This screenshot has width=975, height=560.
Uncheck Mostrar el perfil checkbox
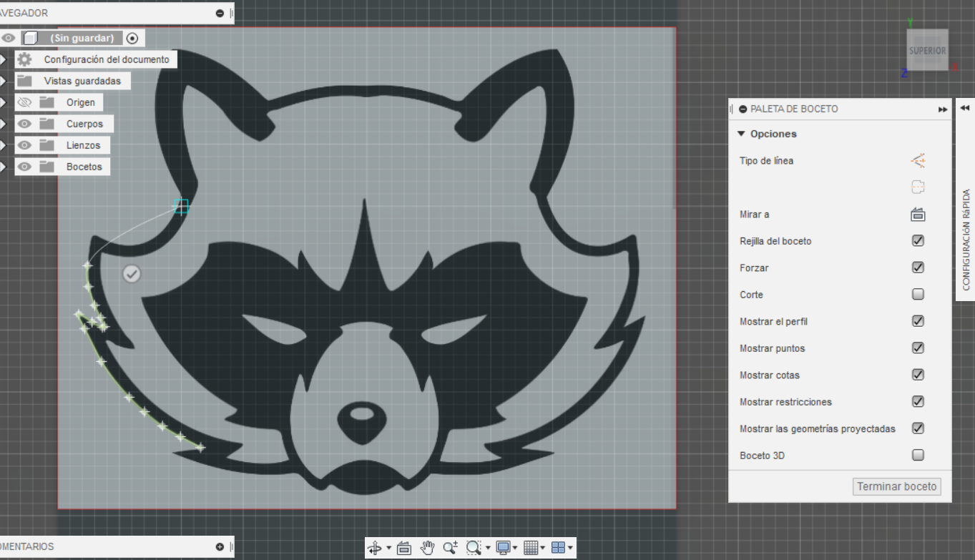pos(918,321)
